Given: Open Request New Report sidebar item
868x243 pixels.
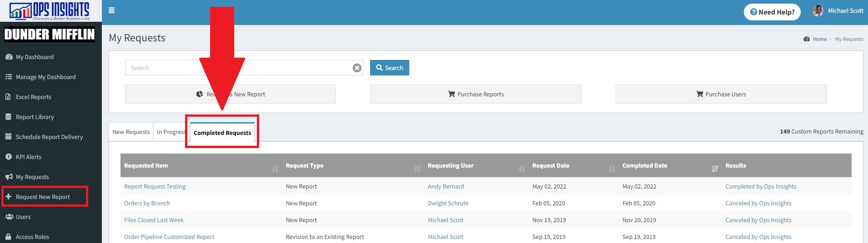Looking at the screenshot, I should pos(43,197).
